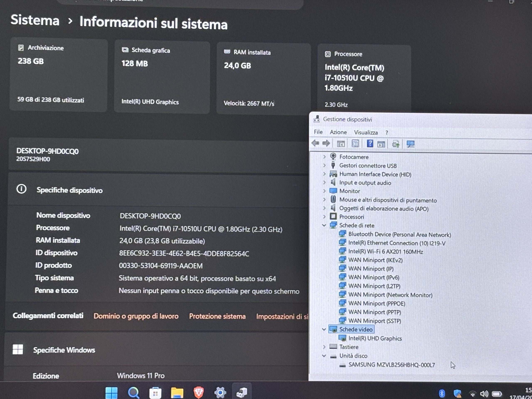Click the update driver toolbar icon

click(396, 144)
